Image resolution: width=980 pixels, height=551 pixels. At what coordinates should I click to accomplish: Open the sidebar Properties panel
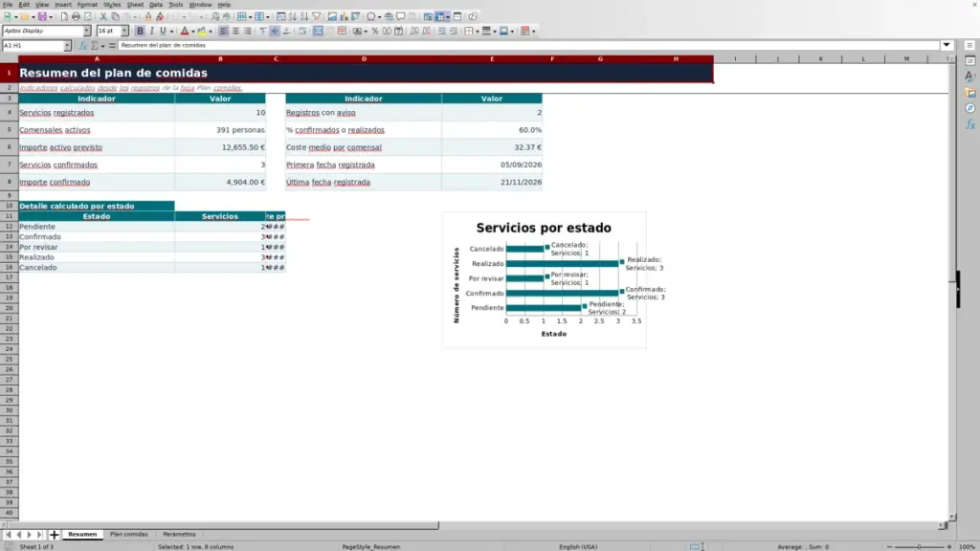click(970, 60)
